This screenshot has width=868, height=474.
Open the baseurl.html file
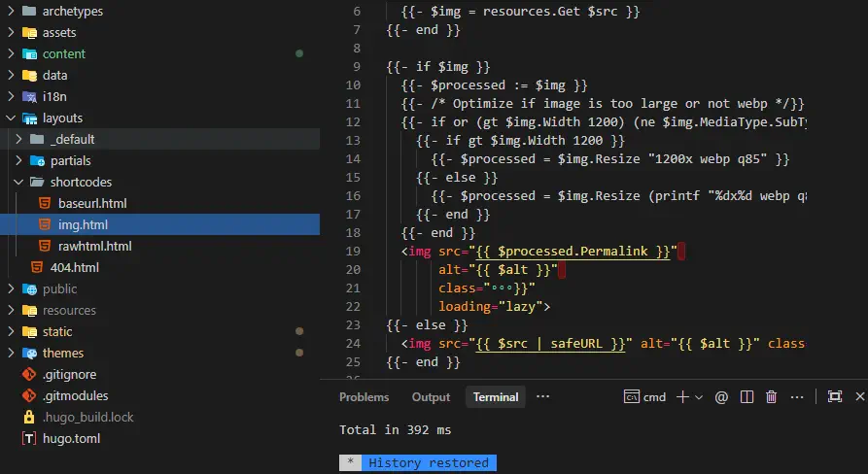92,204
